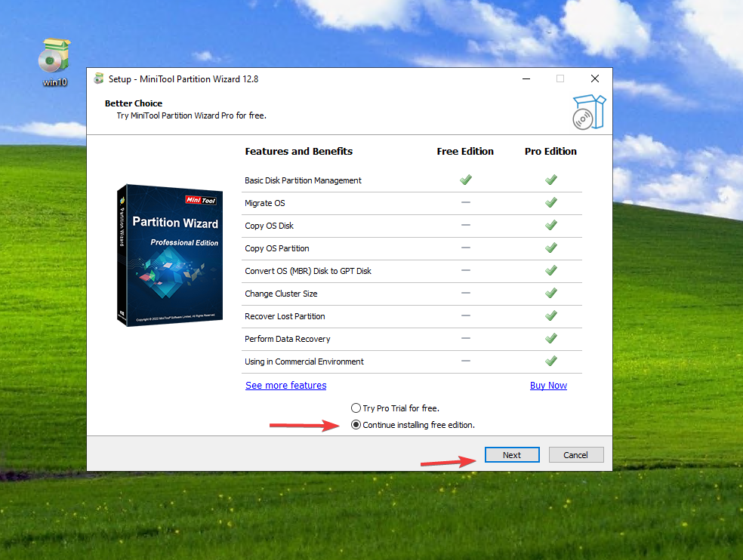Click Free Edition dash for Copy OS Disk
Viewport: 743px width, 560px height.
tap(466, 225)
